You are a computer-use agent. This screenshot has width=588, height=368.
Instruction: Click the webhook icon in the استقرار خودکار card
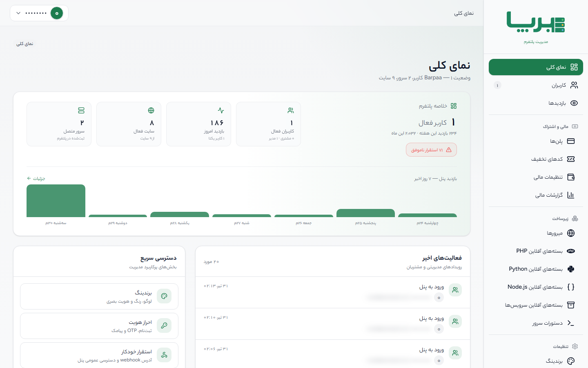point(164,355)
